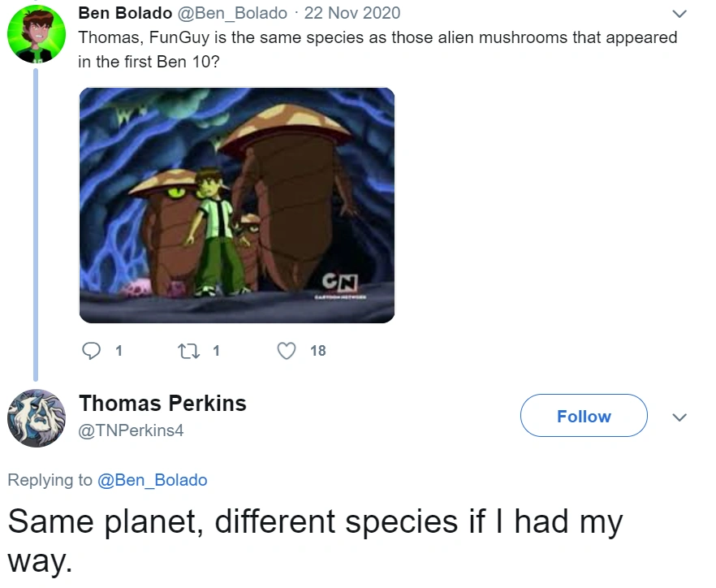716x588 pixels.
Task: Open the @Ben_Bolado link in Replying to
Action: tap(152, 480)
